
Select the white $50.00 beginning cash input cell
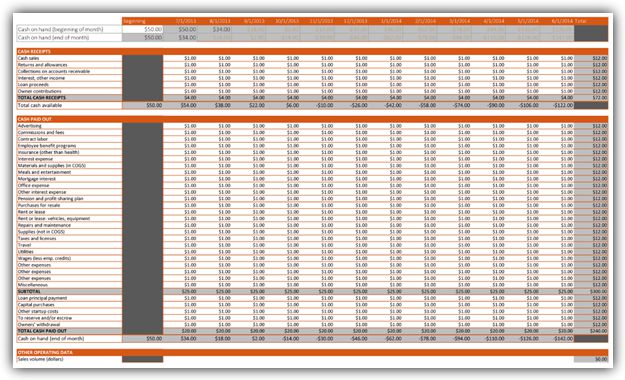(x=143, y=29)
